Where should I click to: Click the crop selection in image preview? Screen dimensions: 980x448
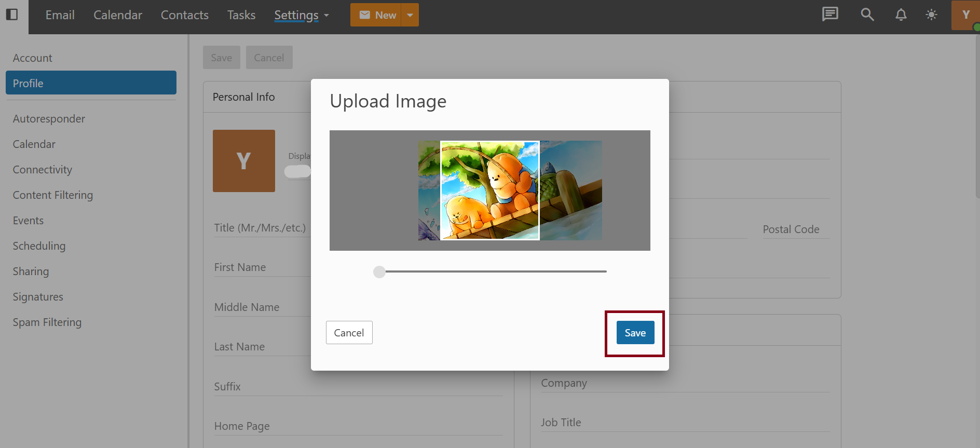point(490,191)
